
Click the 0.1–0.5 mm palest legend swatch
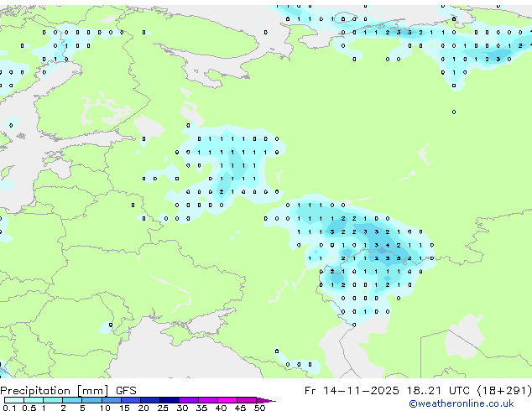point(14,400)
